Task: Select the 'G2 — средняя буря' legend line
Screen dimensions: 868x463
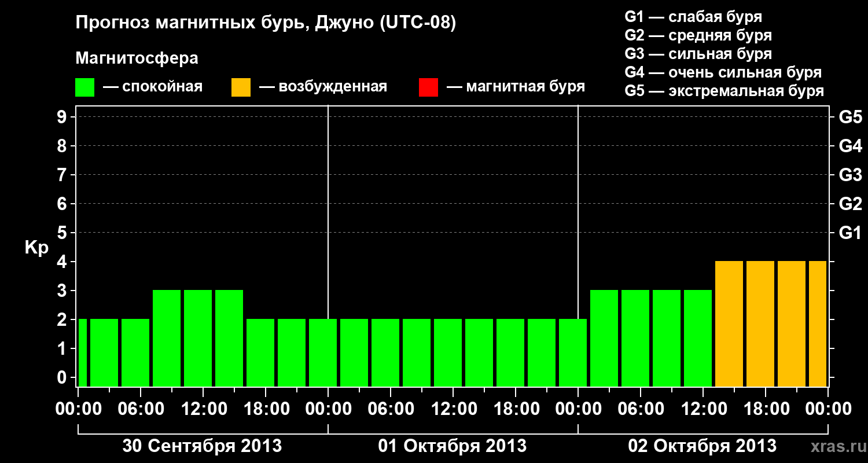Action: (698, 35)
